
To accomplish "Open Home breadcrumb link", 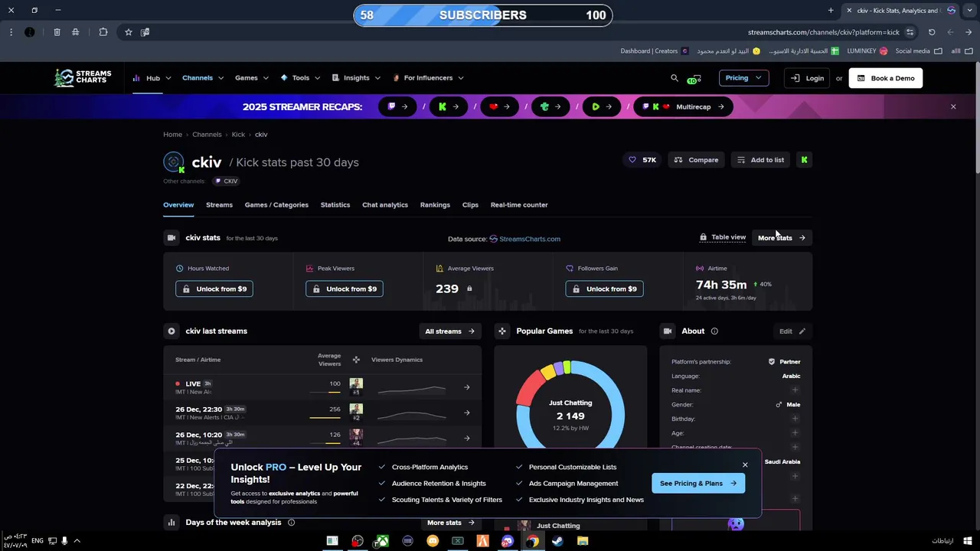I will pyautogui.click(x=172, y=135).
